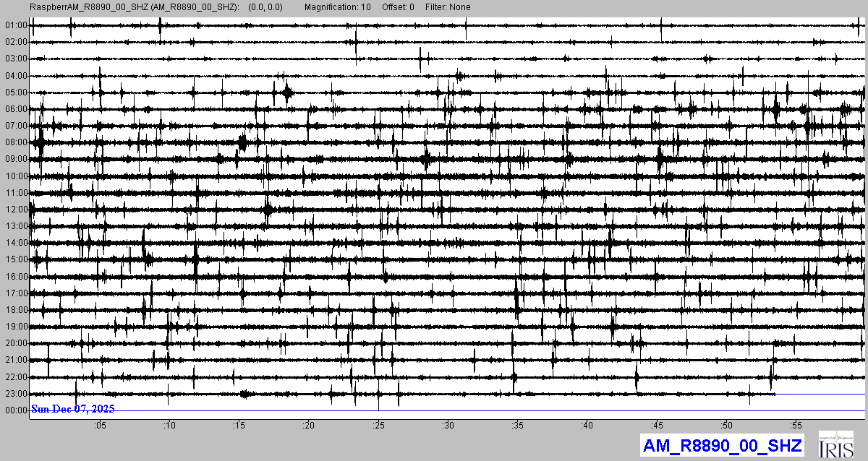Pick the 08:00 hour row label
Viewport: 868px width, 461px height.
[15, 142]
